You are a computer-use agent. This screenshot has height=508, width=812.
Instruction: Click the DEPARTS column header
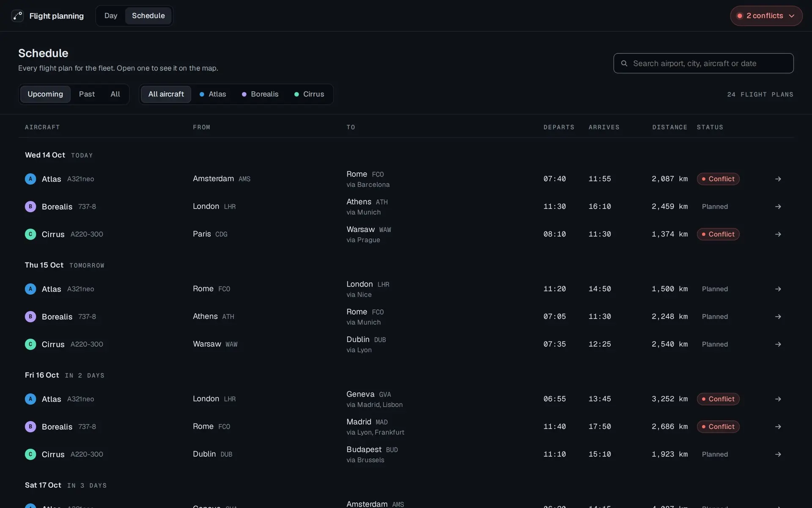coord(559,127)
